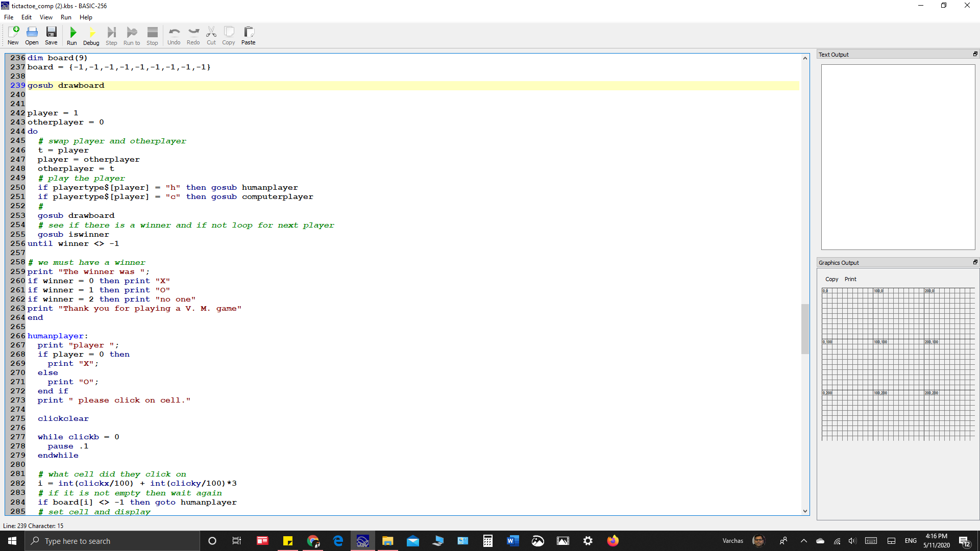
Task: Click 'until winner <> -1' line
Action: 73,243
